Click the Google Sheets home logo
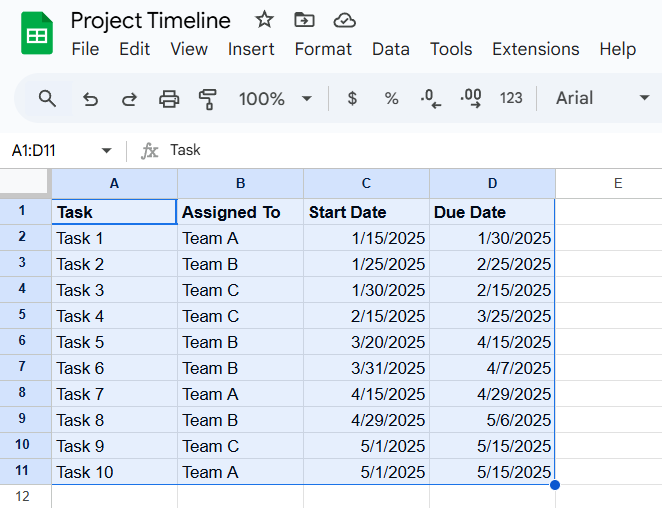Screen dimensions: 662x508 click(x=37, y=34)
